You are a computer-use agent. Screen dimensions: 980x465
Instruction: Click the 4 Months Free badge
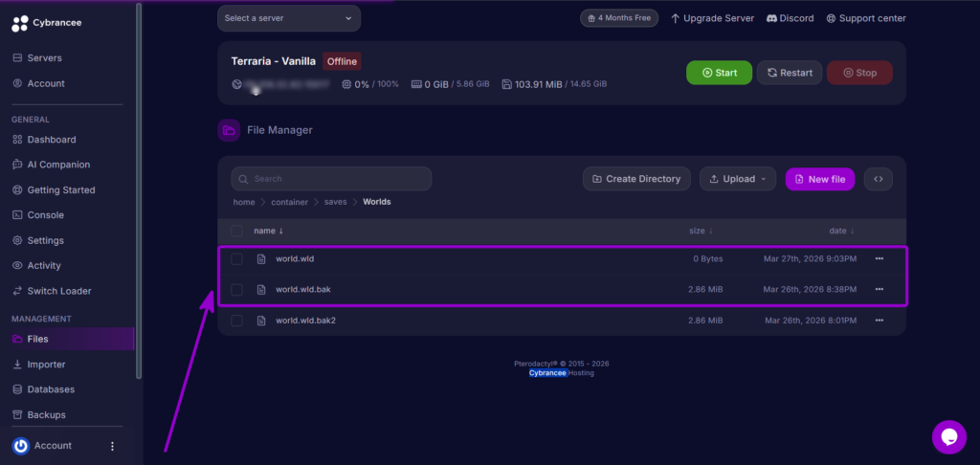tap(619, 18)
